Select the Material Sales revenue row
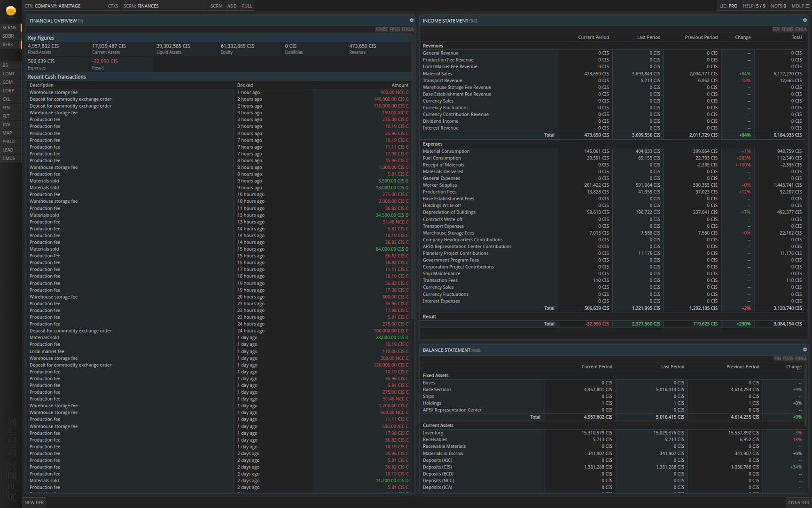 [438, 74]
